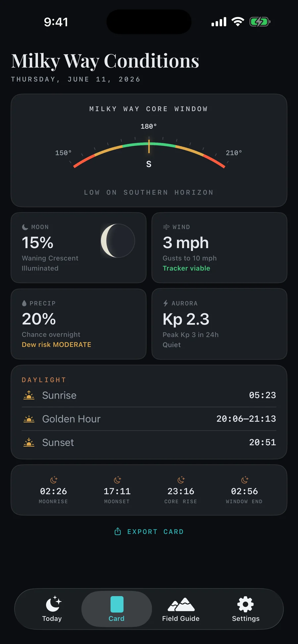Image resolution: width=298 pixels, height=644 pixels.
Task: Tap the sunset icon in Daylight
Action: (29, 442)
